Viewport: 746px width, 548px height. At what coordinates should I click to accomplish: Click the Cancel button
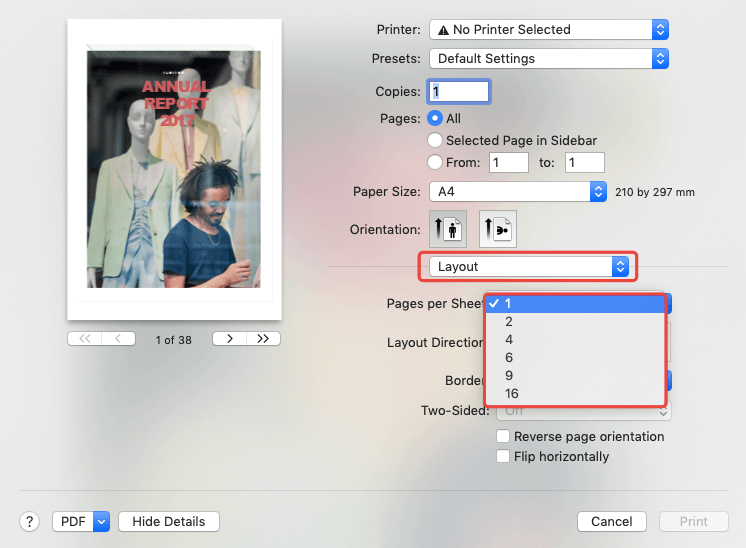click(611, 521)
